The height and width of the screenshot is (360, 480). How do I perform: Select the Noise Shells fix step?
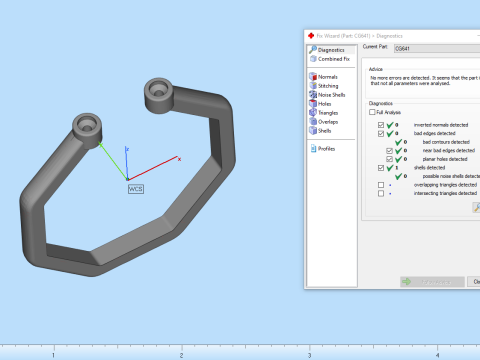[327, 95]
